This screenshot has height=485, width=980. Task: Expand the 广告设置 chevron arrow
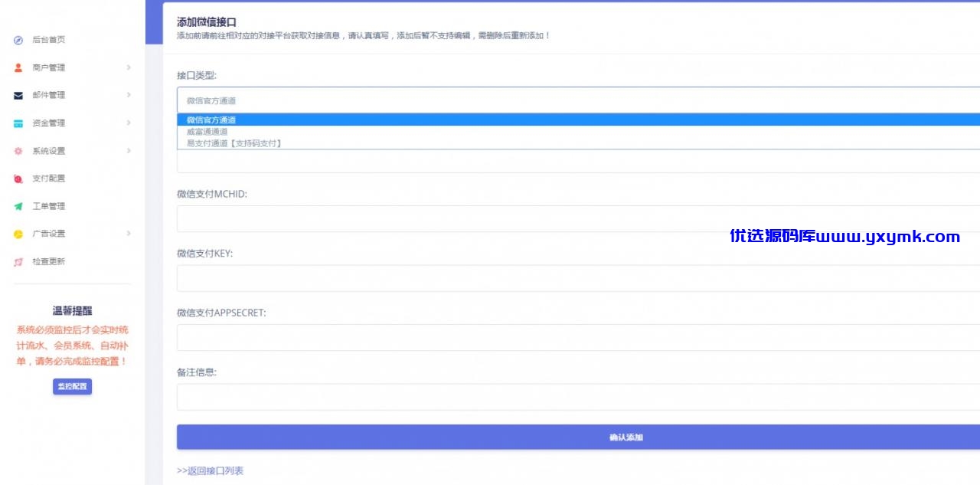point(129,234)
